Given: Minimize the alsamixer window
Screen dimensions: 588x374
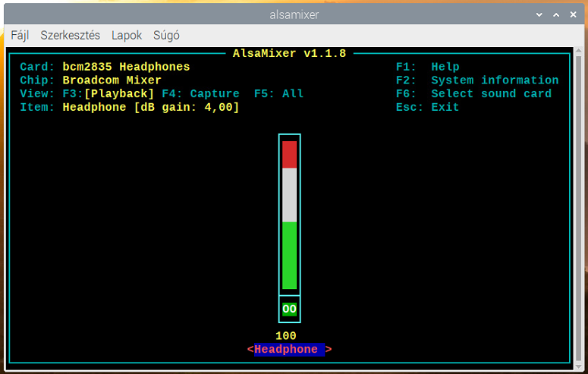Looking at the screenshot, I should [x=539, y=14].
